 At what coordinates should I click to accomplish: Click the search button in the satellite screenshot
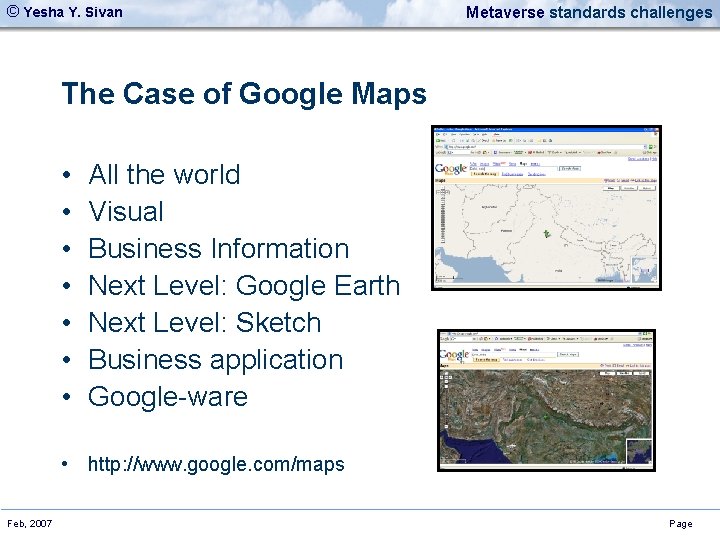point(568,354)
